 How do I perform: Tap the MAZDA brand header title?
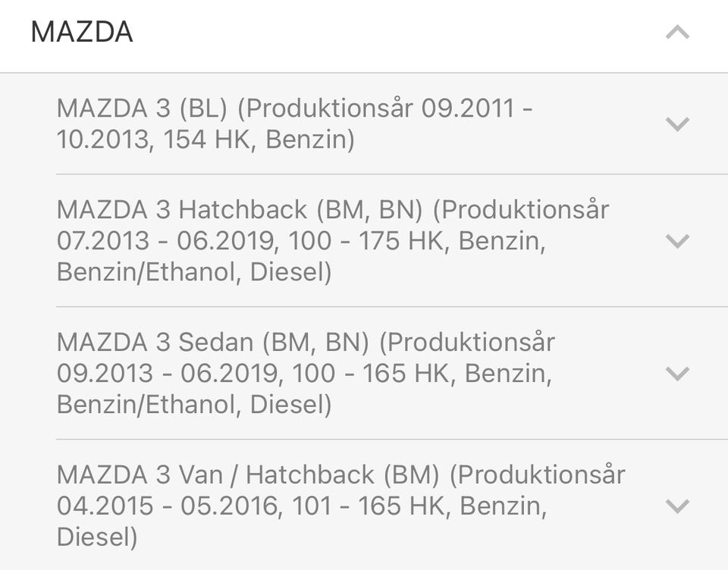pos(82,33)
